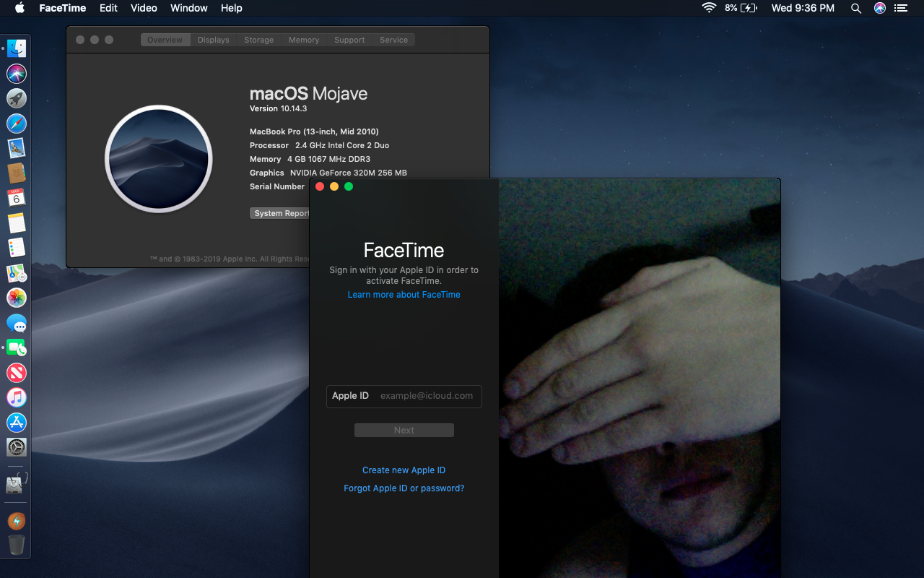This screenshot has height=578, width=924.
Task: Switch to Displays tab in About This Mac
Action: click(x=214, y=40)
